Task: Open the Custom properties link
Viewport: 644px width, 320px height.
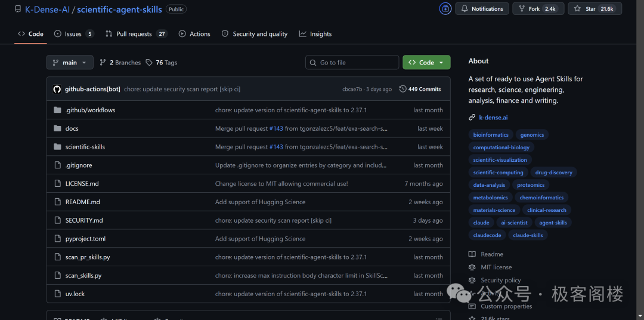Action: [x=506, y=306]
